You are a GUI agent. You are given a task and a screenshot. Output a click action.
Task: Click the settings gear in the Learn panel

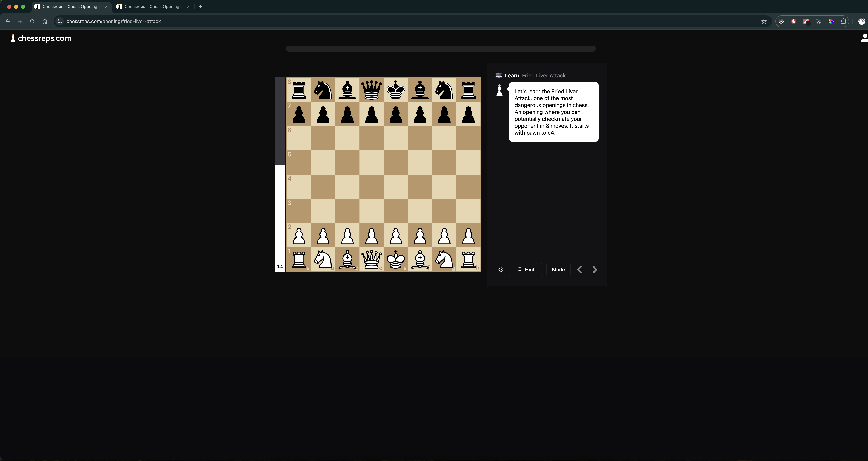[x=501, y=269]
